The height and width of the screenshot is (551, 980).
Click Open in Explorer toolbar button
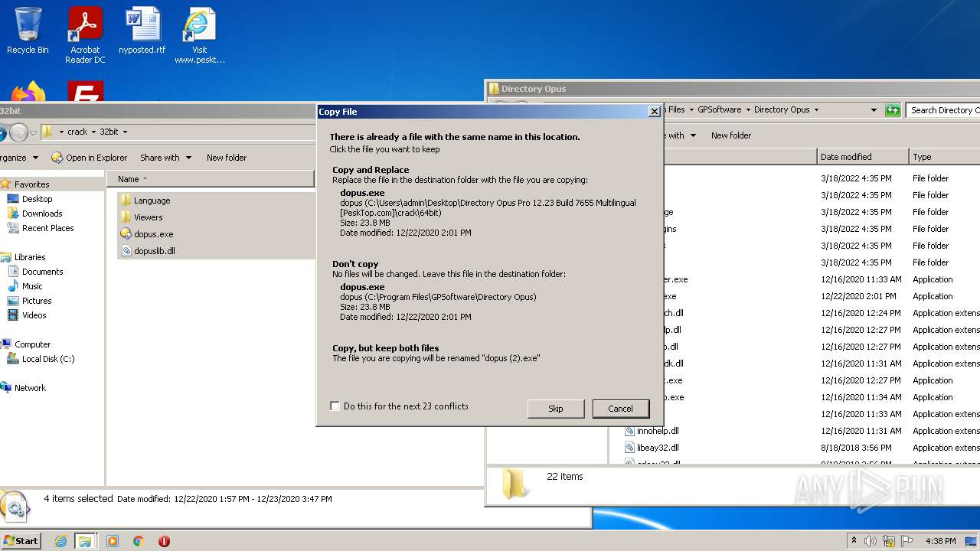click(90, 158)
